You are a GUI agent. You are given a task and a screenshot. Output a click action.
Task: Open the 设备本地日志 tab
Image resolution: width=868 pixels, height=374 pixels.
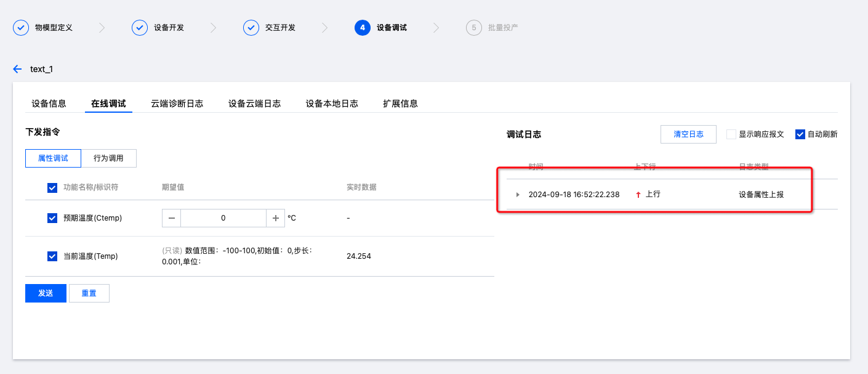(332, 104)
